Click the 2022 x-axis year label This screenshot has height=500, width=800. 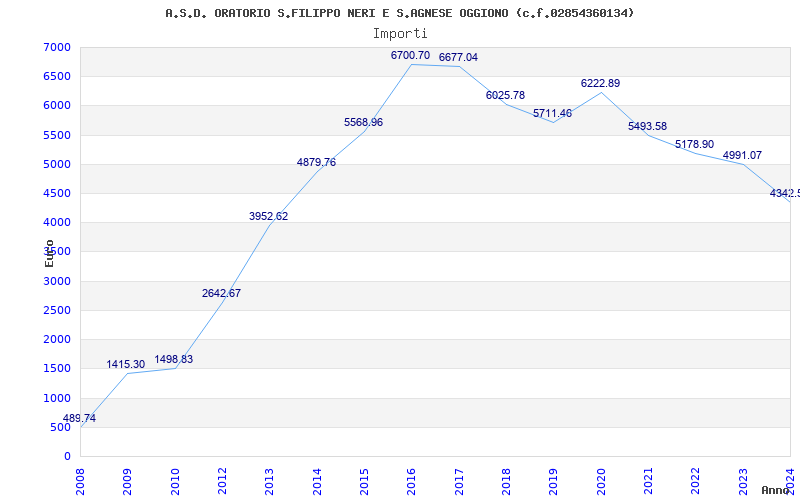coord(695,482)
